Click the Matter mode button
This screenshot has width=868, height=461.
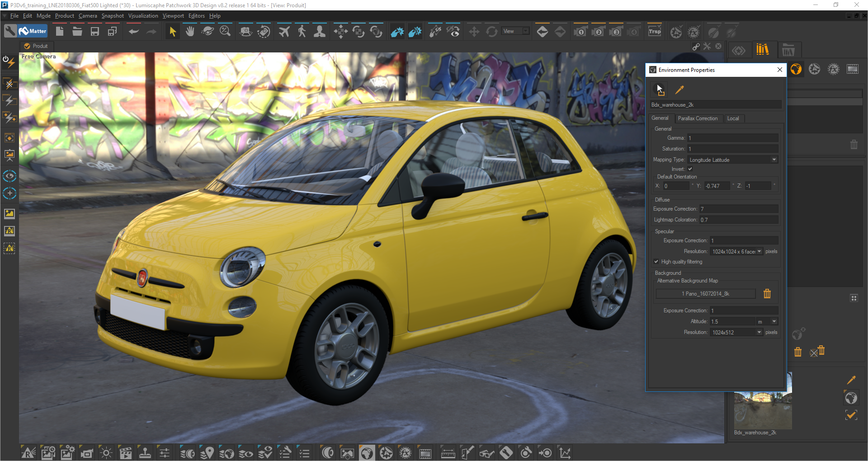point(33,31)
